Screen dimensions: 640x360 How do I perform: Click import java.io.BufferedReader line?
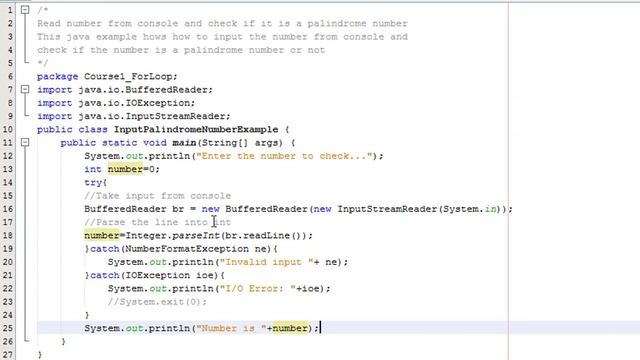(125, 90)
